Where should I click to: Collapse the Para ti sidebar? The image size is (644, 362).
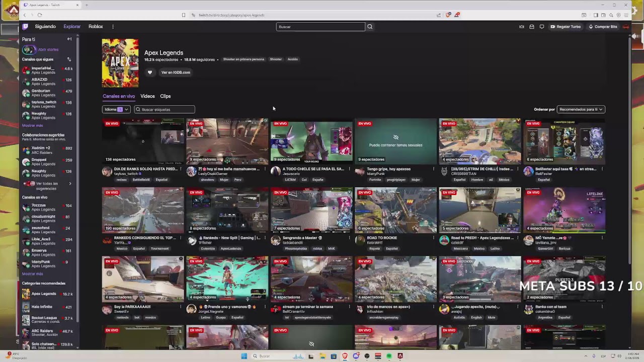(x=69, y=39)
